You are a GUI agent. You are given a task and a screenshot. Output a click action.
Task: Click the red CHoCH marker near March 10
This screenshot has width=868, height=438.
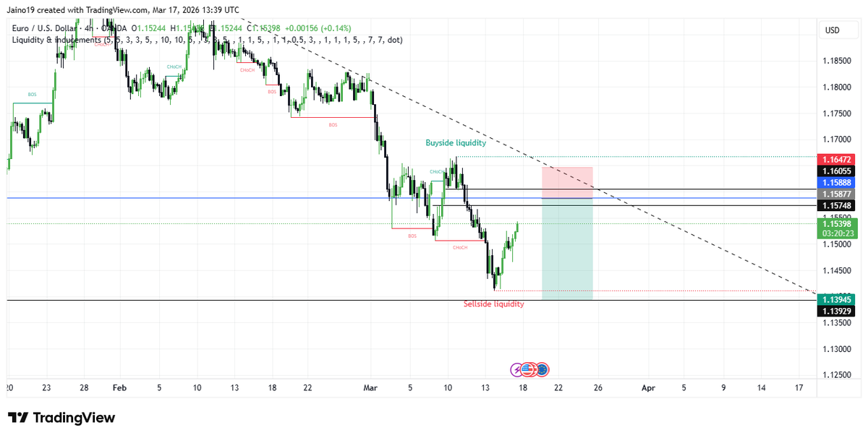tap(460, 247)
